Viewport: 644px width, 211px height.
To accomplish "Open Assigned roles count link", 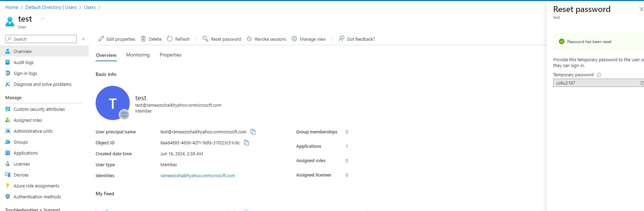I will click(x=347, y=160).
